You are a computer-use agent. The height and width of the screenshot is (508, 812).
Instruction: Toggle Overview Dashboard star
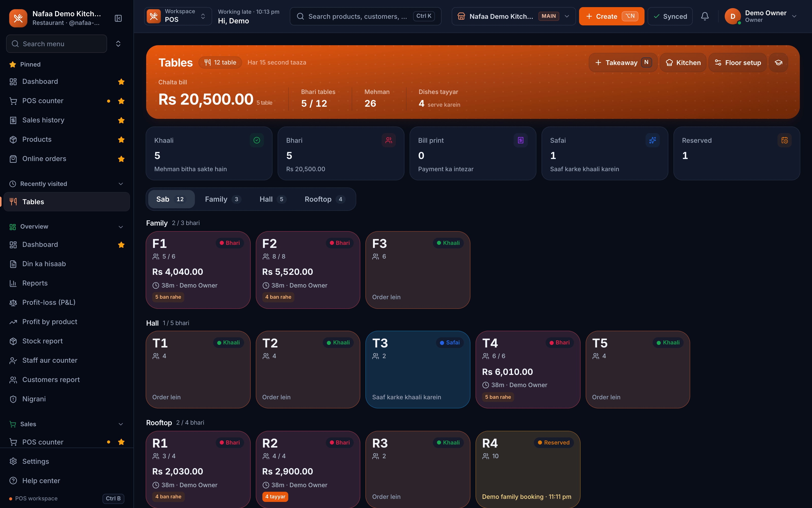pyautogui.click(x=121, y=245)
